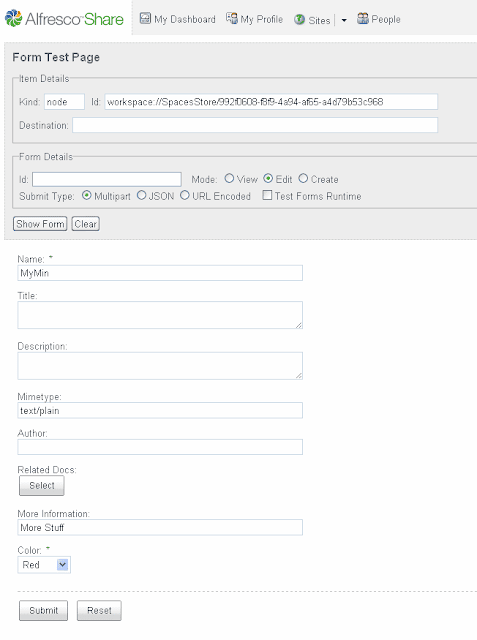Choose URL Encoded submit type

click(185, 195)
